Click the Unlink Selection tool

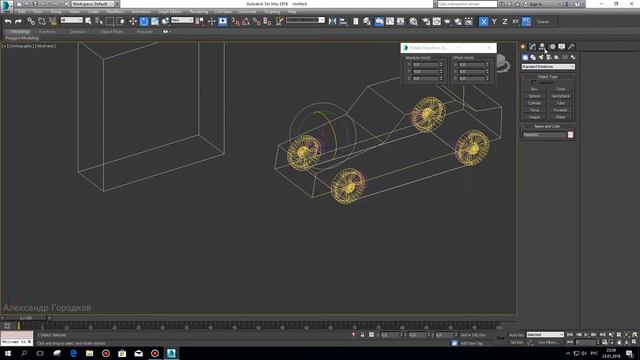coord(42,21)
